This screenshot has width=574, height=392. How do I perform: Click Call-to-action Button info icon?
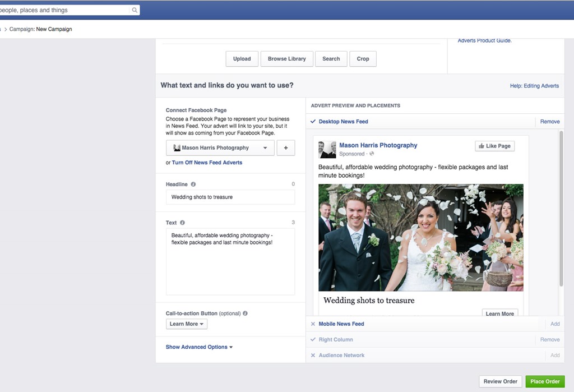[245, 313]
